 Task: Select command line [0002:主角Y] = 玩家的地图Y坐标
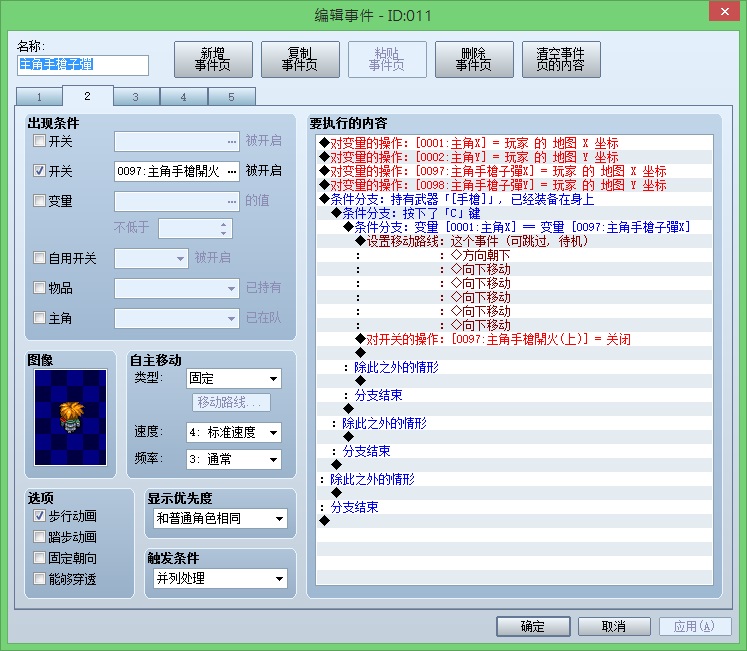coord(515,157)
